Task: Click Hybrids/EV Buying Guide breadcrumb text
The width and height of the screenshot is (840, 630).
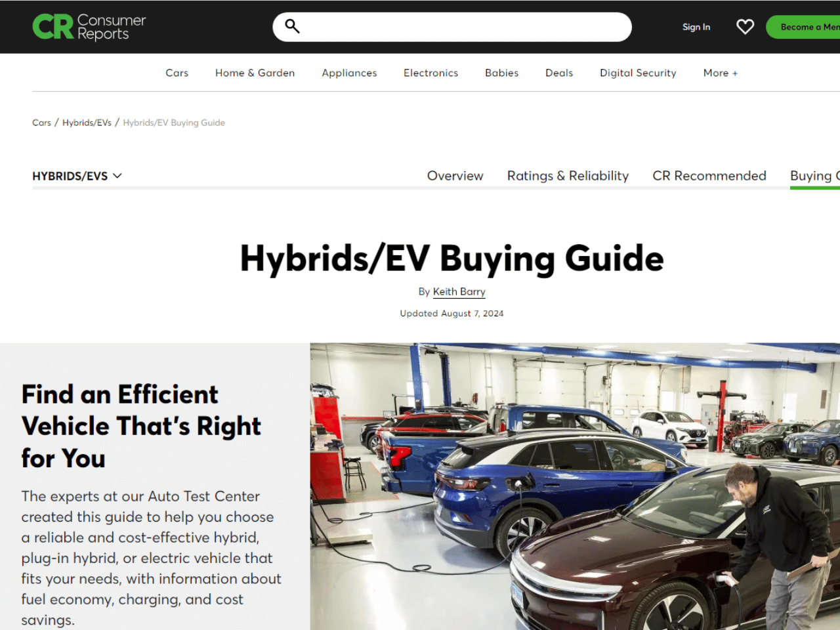Action: click(x=174, y=123)
